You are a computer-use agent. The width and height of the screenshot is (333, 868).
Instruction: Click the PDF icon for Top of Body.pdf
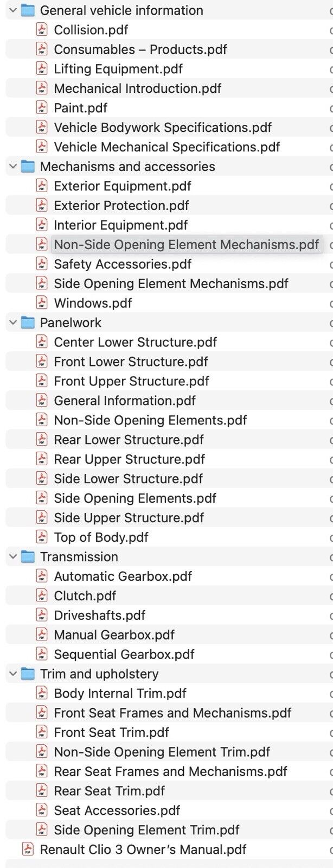click(x=42, y=537)
